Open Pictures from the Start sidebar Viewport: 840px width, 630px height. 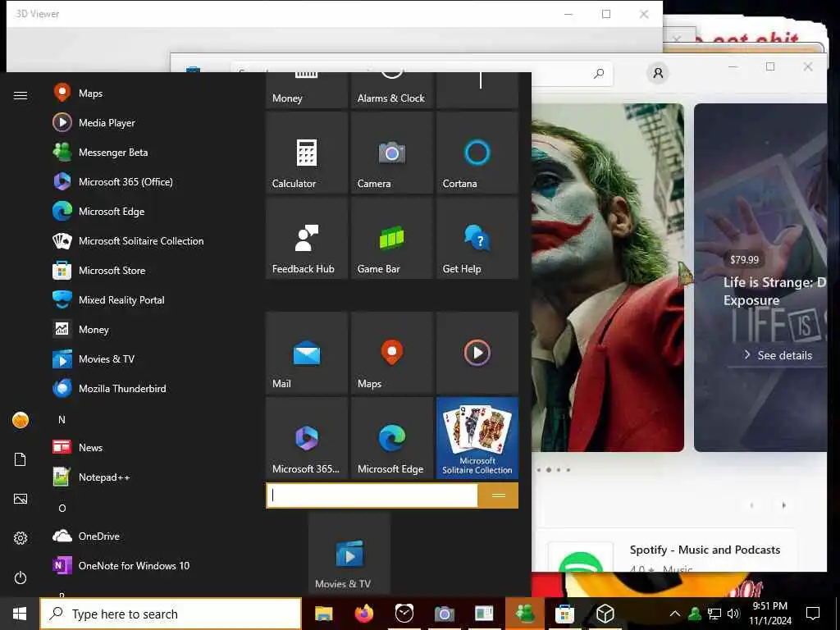pyautogui.click(x=21, y=499)
